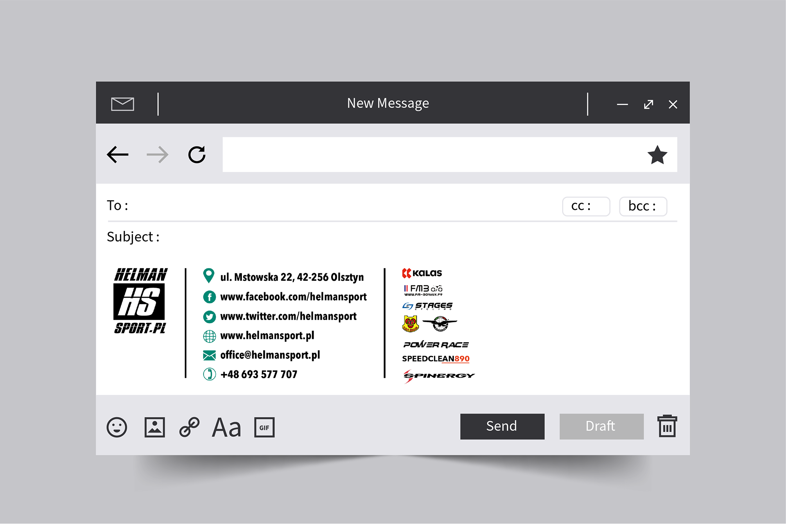The height and width of the screenshot is (532, 786).
Task: Click the envelope mail icon in title bar
Action: pos(122,104)
